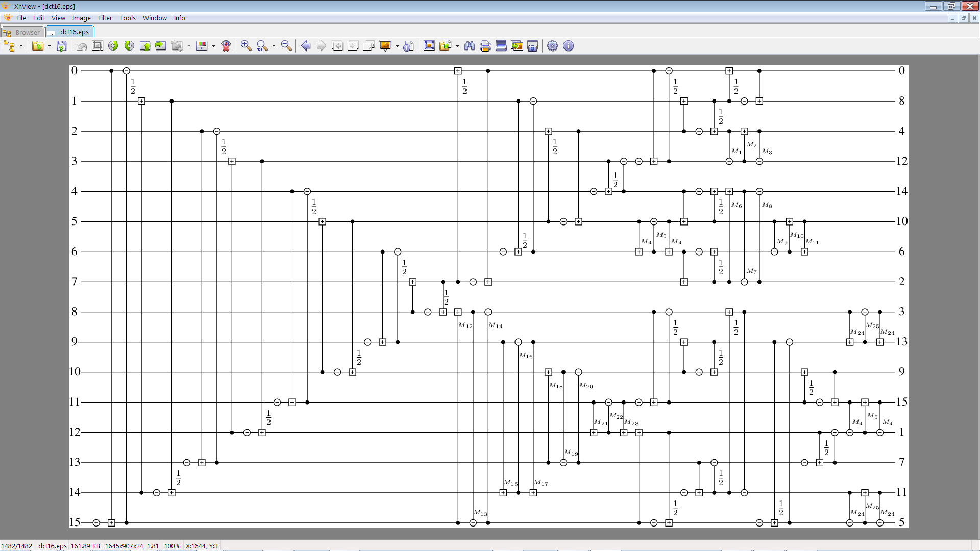Open Search with binoculars icon
The height and width of the screenshot is (551, 980).
(470, 46)
